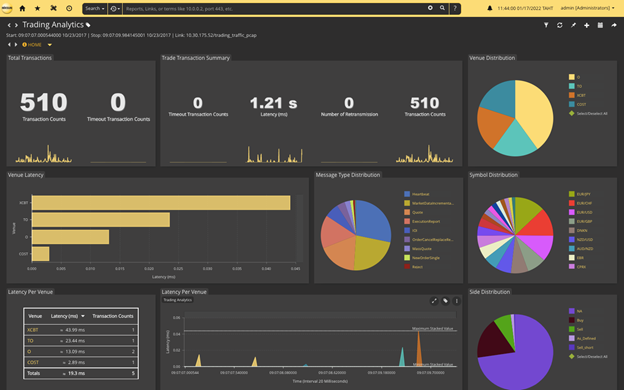624x390 pixels.
Task: Expand the admin [Administrators] user menu
Action: pos(587,8)
